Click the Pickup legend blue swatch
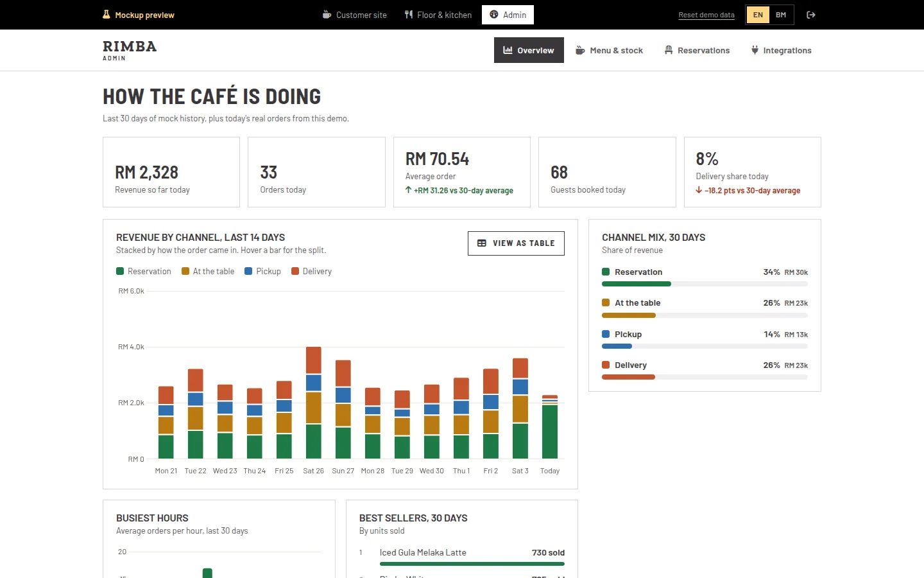This screenshot has width=924, height=578. [248, 271]
